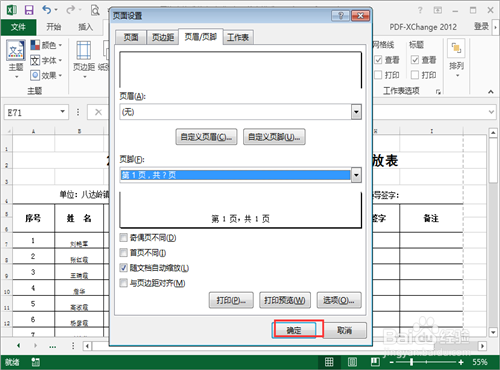Confirm with the 确定 button
The height and width of the screenshot is (370, 500).
click(294, 330)
